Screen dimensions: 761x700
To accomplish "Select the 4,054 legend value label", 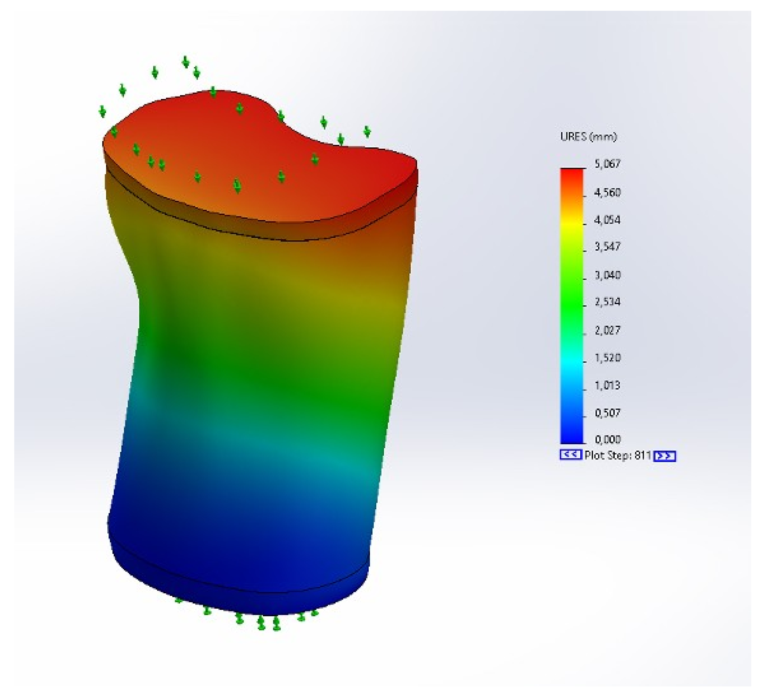I will coord(607,220).
